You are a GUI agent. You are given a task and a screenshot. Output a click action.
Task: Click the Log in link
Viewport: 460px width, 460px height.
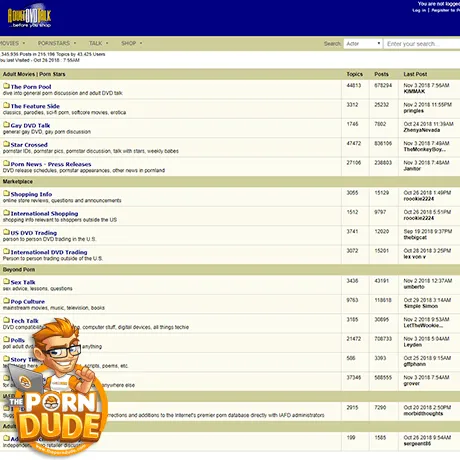419,10
